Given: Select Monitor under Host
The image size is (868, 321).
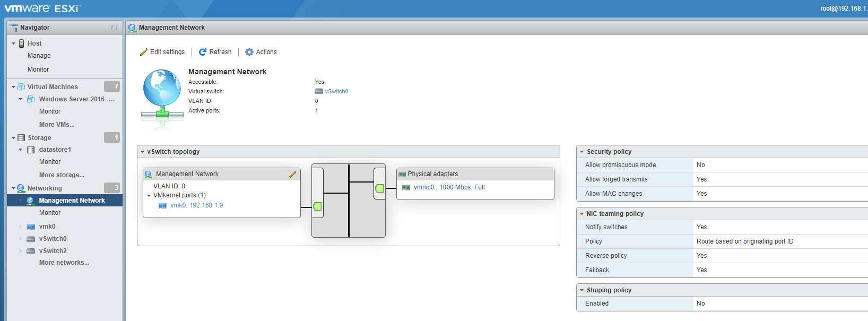Looking at the screenshot, I should click(38, 70).
